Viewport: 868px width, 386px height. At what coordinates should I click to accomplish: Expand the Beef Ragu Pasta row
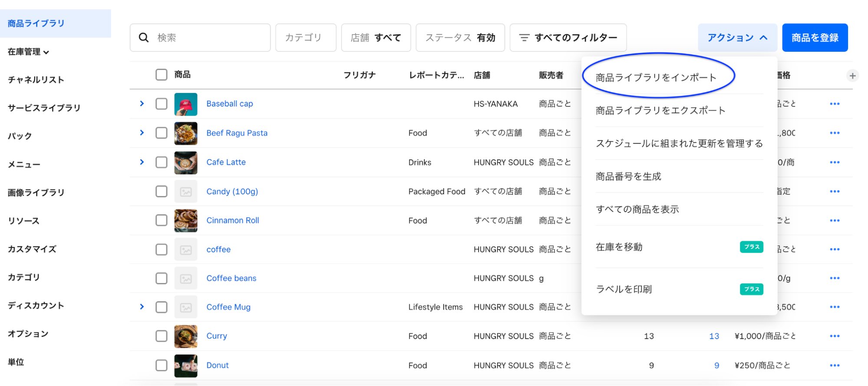pyautogui.click(x=142, y=133)
